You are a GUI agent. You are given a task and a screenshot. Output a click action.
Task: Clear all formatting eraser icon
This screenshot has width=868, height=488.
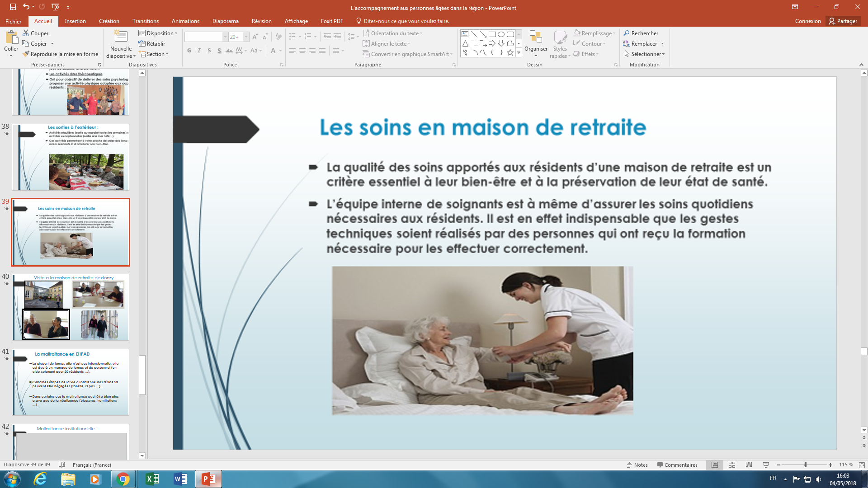point(278,37)
